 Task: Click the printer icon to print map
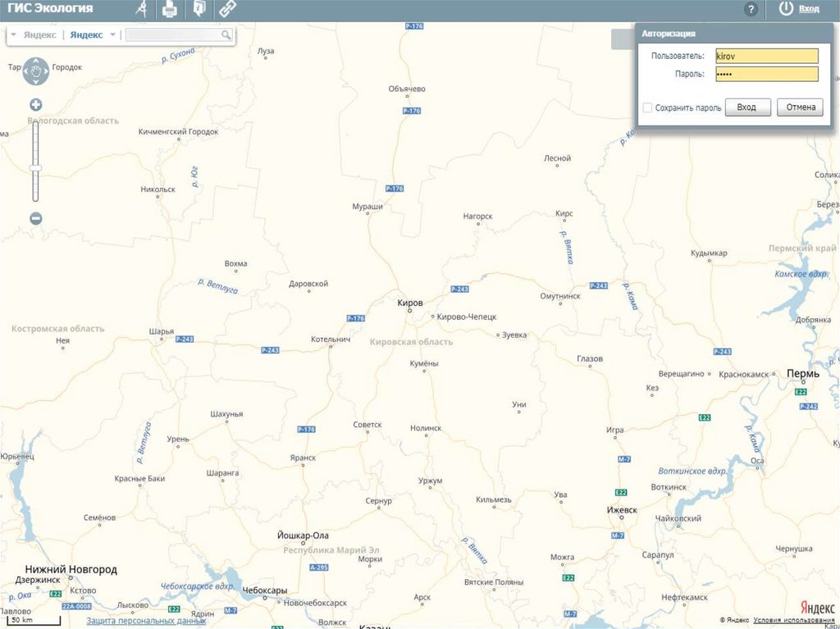tap(170, 9)
